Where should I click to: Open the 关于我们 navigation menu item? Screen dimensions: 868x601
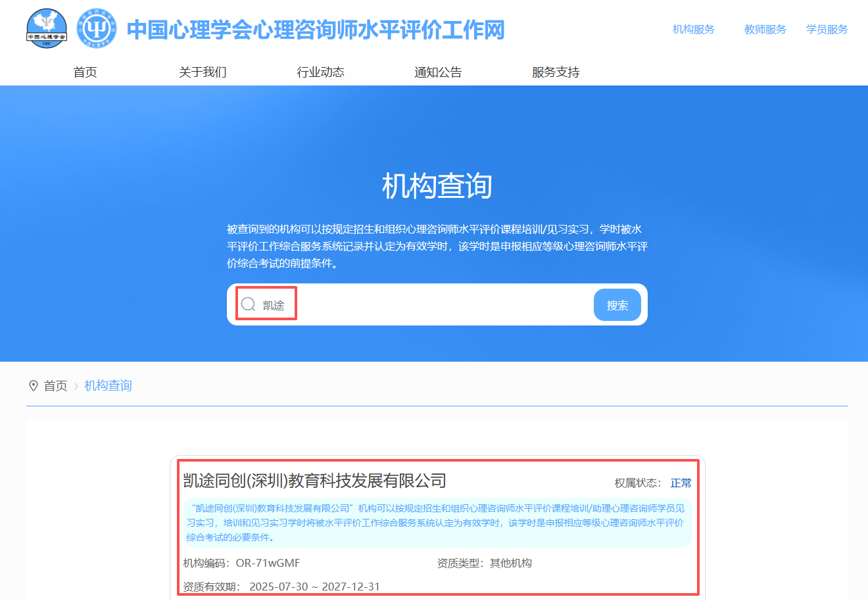[202, 72]
